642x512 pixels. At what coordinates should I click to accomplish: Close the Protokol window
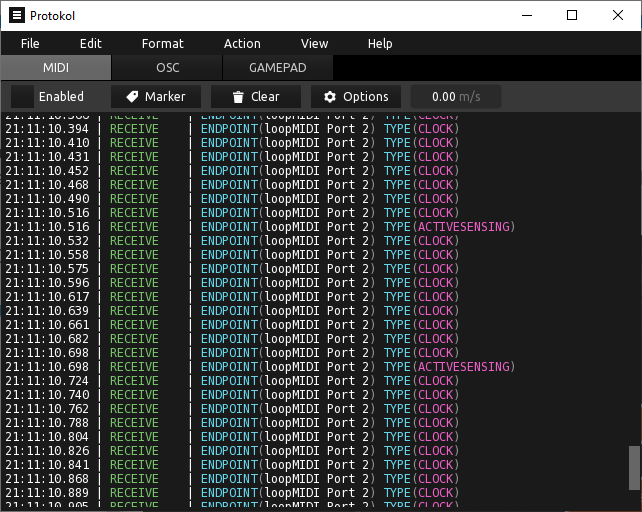click(618, 16)
